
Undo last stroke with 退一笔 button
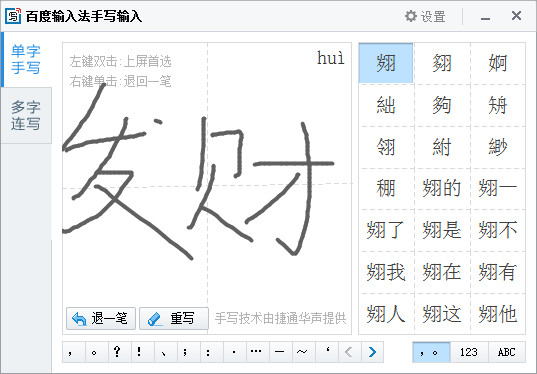[x=101, y=319]
